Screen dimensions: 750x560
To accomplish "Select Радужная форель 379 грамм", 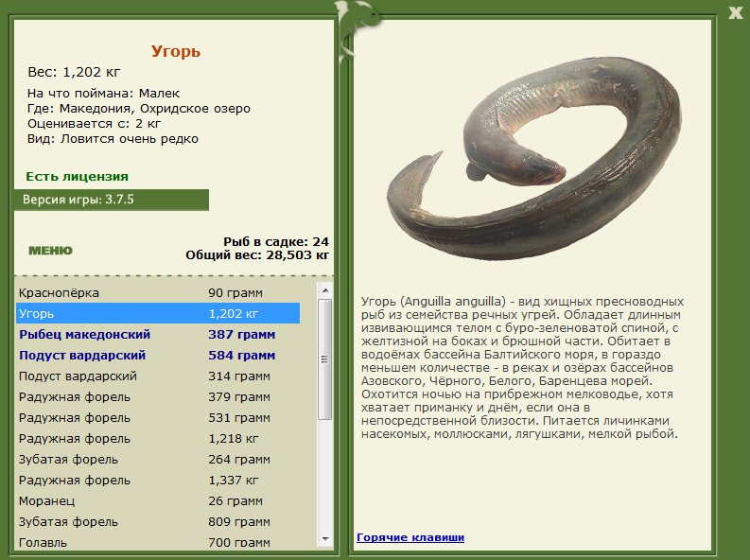I will pyautogui.click(x=158, y=397).
